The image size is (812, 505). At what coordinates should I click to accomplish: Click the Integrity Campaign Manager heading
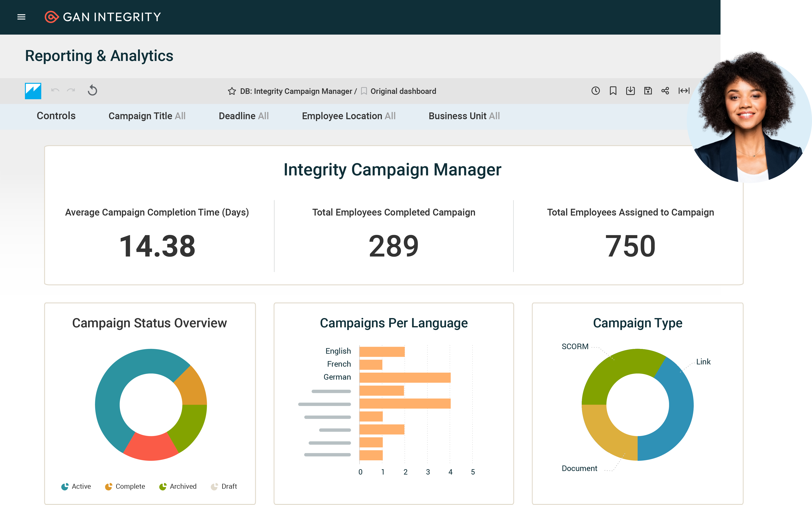[x=392, y=170]
